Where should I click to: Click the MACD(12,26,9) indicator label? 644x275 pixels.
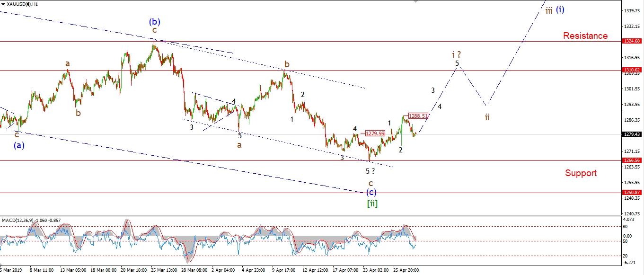pyautogui.click(x=20, y=221)
